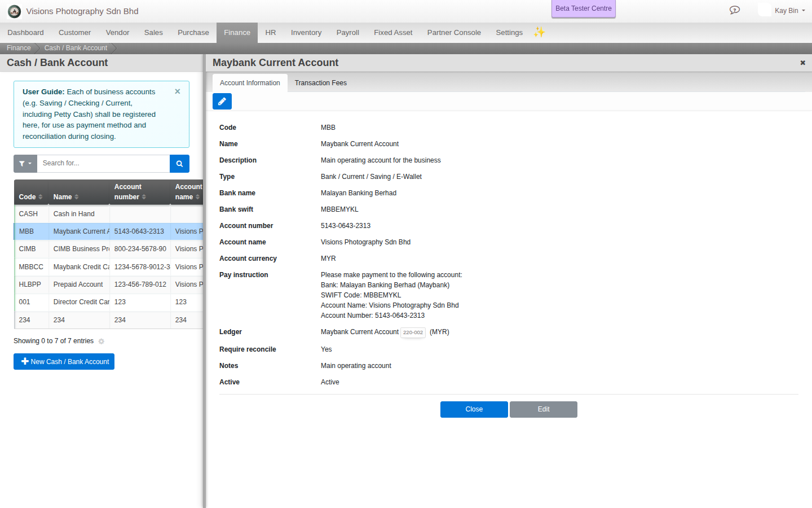Switch to Account Information tab
This screenshot has height=508, width=812.
pos(250,83)
